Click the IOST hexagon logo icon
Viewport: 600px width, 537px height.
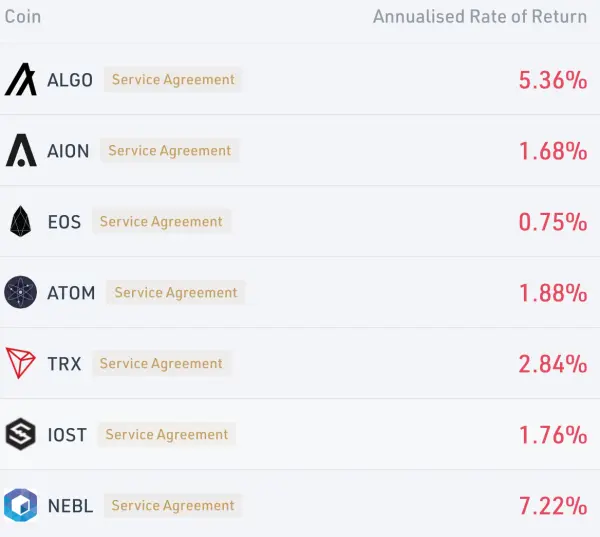(x=21, y=434)
